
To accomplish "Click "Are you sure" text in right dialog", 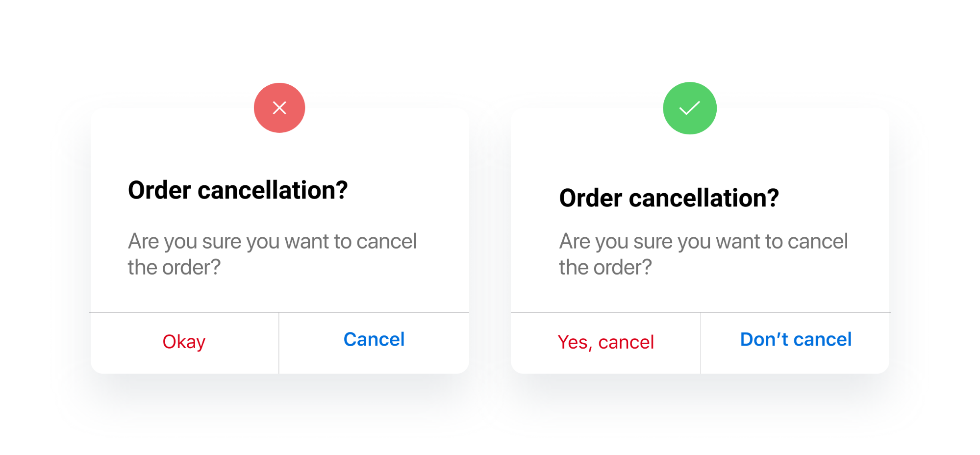I will pos(703,241).
